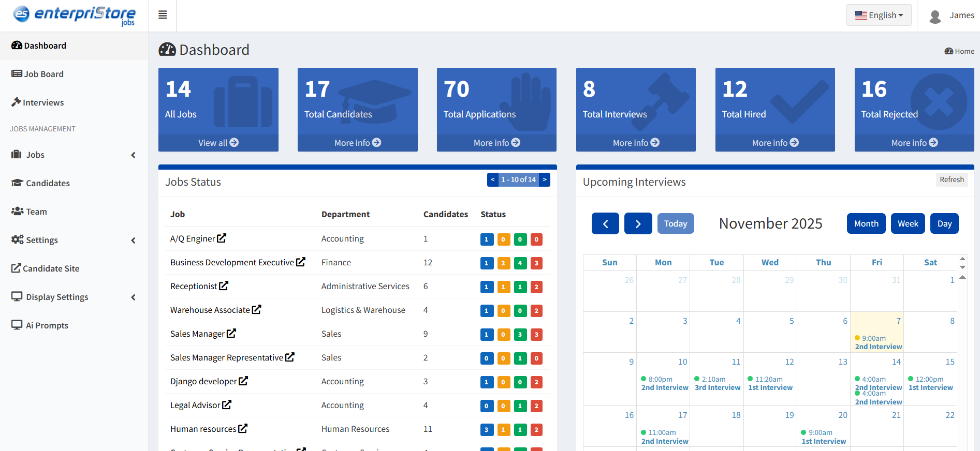Screen dimensions: 980x451
Task: Click Logistics & Warehouse department cell
Action: click(363, 310)
